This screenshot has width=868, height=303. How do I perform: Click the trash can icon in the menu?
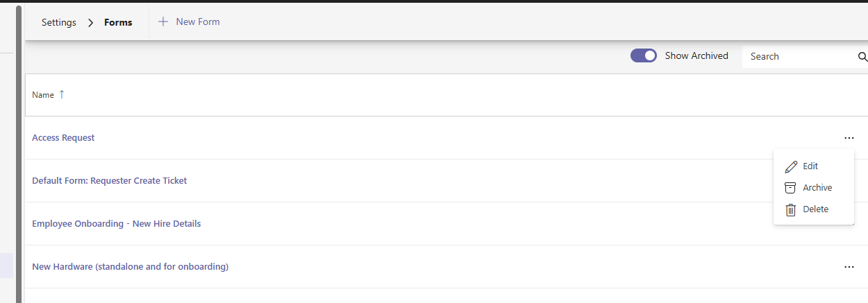coord(790,209)
